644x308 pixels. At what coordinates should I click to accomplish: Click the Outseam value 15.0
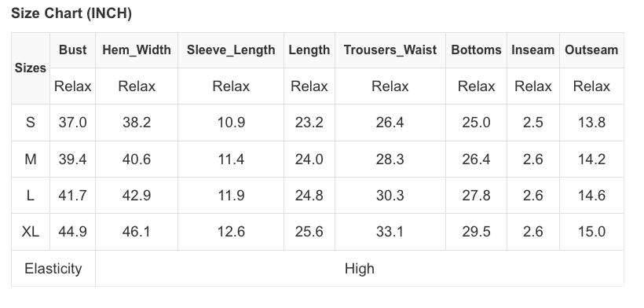(x=591, y=232)
